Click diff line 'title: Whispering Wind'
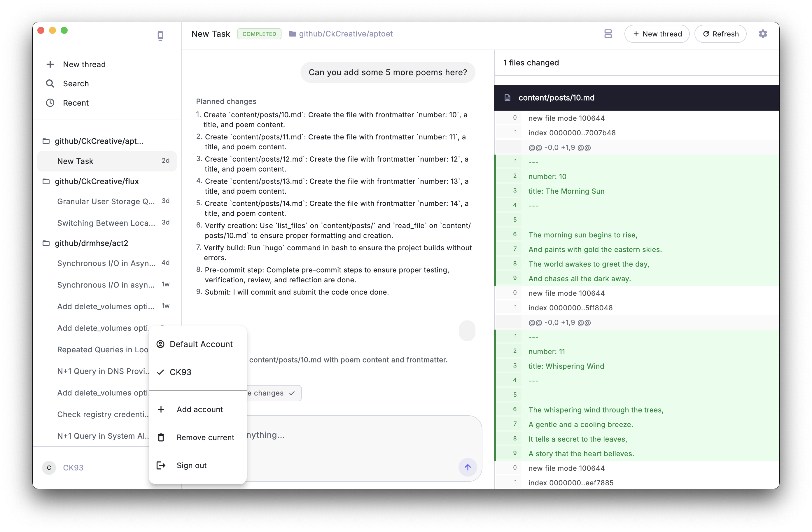This screenshot has width=812, height=532. point(566,366)
